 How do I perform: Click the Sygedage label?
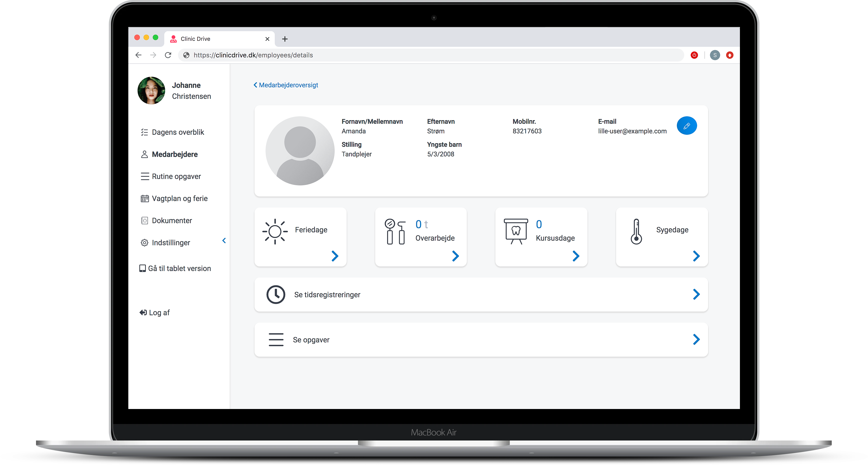pyautogui.click(x=672, y=230)
